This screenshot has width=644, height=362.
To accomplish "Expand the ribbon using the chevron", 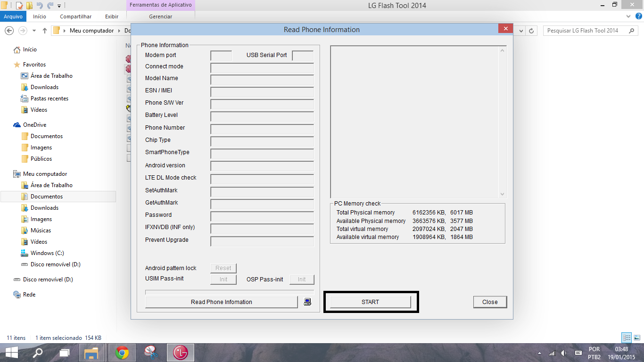I will click(627, 16).
